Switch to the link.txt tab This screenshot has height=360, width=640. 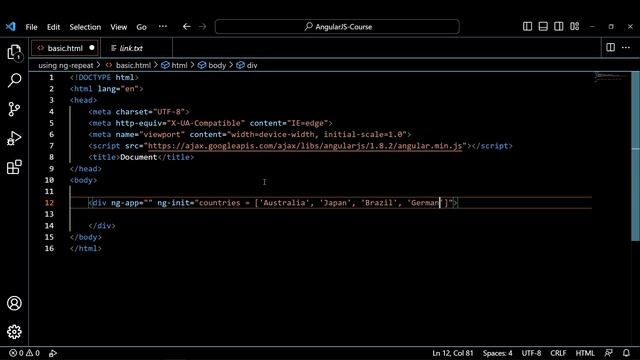[131, 48]
